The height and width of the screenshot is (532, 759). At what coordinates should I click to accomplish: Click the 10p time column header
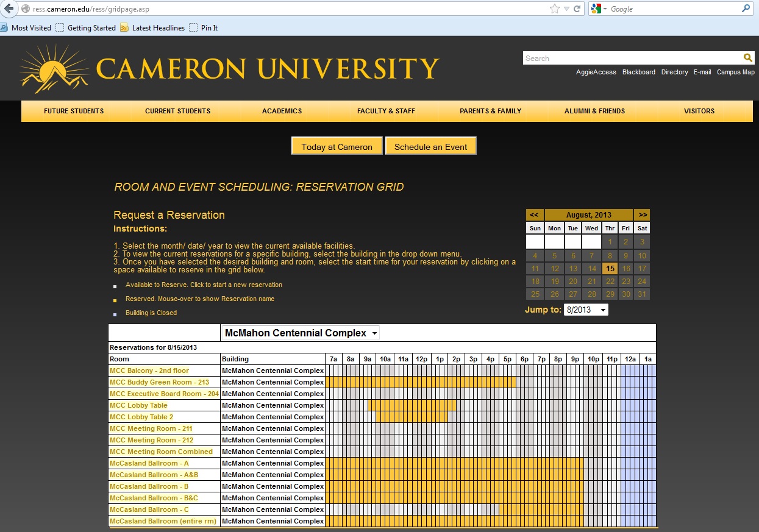coord(593,359)
